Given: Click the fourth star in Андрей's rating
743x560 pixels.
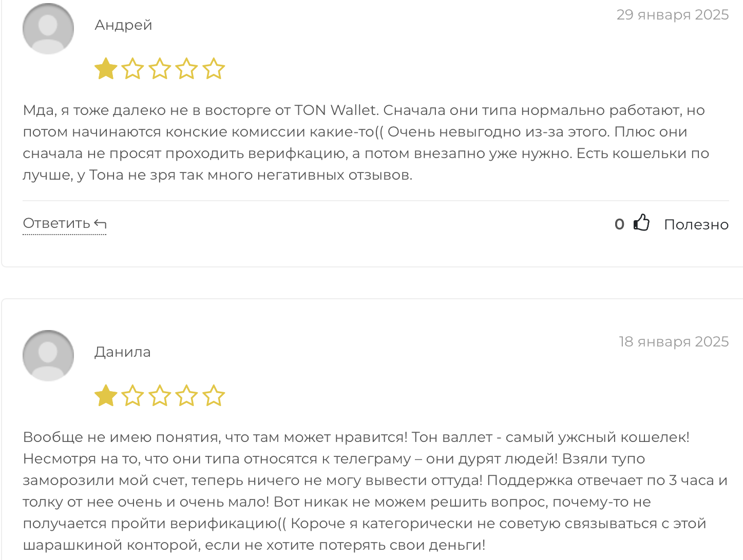Looking at the screenshot, I should 186,69.
